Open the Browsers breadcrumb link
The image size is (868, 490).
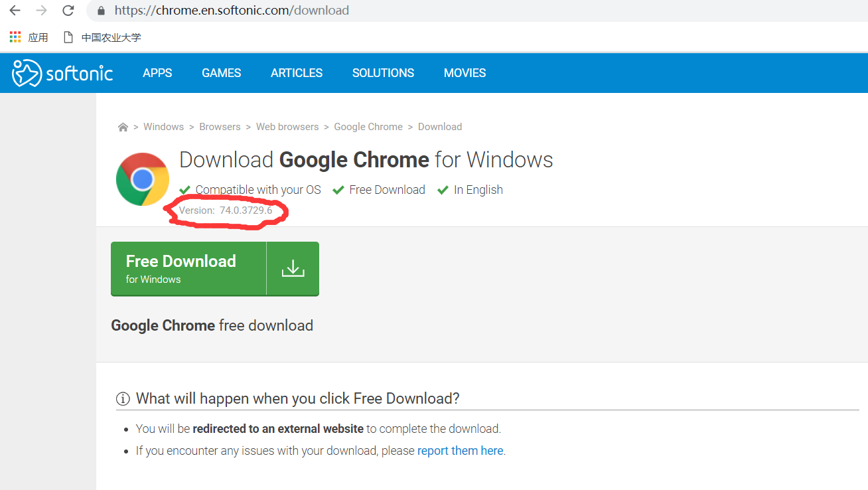click(220, 127)
